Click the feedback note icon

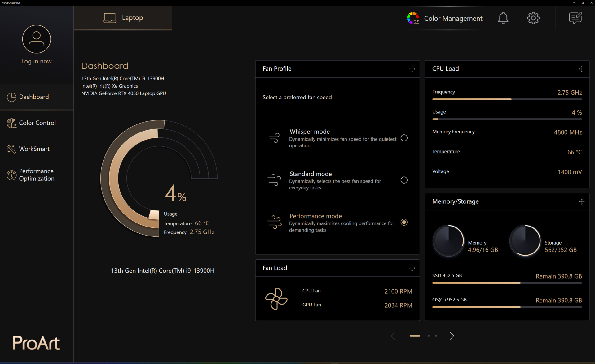[575, 18]
